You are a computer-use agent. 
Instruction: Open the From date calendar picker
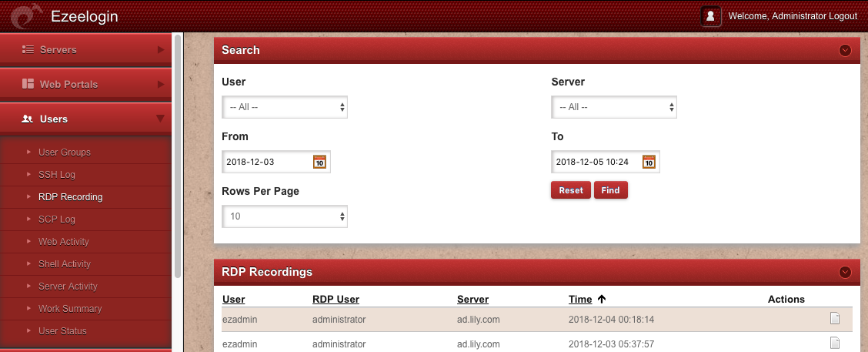319,162
